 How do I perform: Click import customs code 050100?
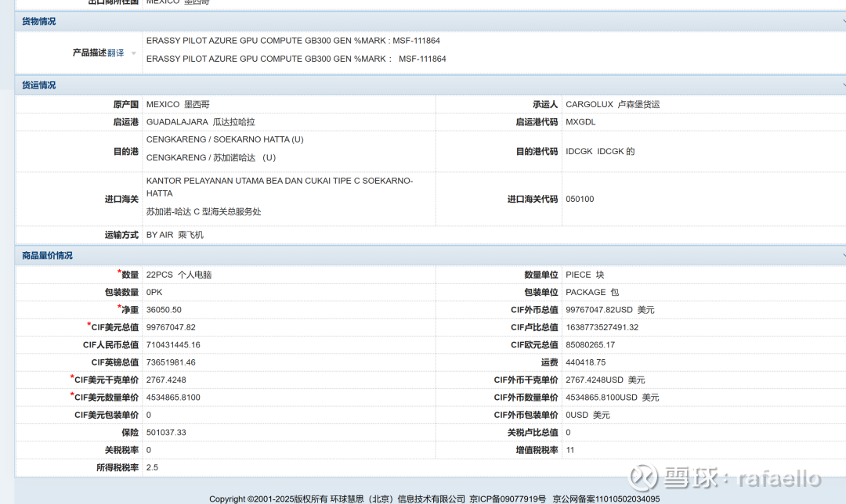pyautogui.click(x=580, y=200)
